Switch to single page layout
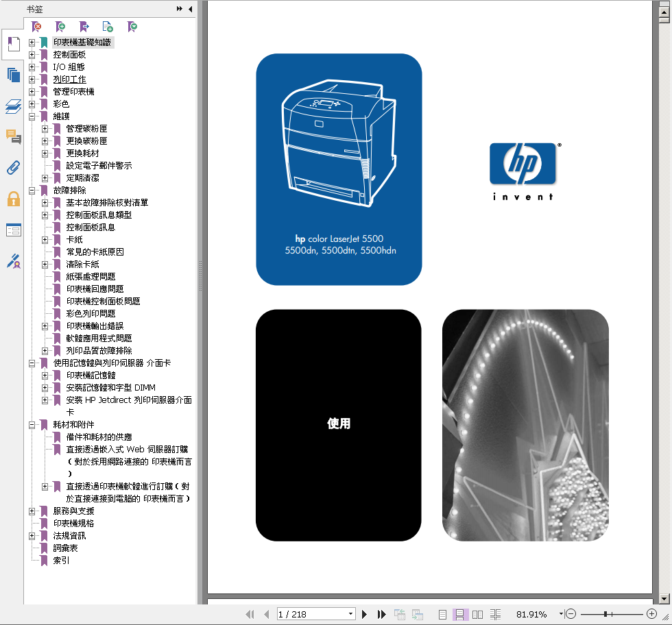 click(443, 615)
